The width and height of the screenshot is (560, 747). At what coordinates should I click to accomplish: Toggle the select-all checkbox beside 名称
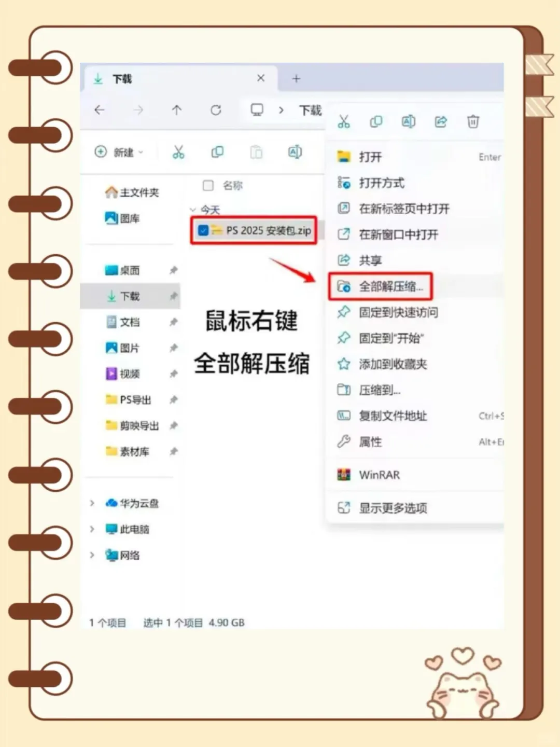pyautogui.click(x=207, y=185)
